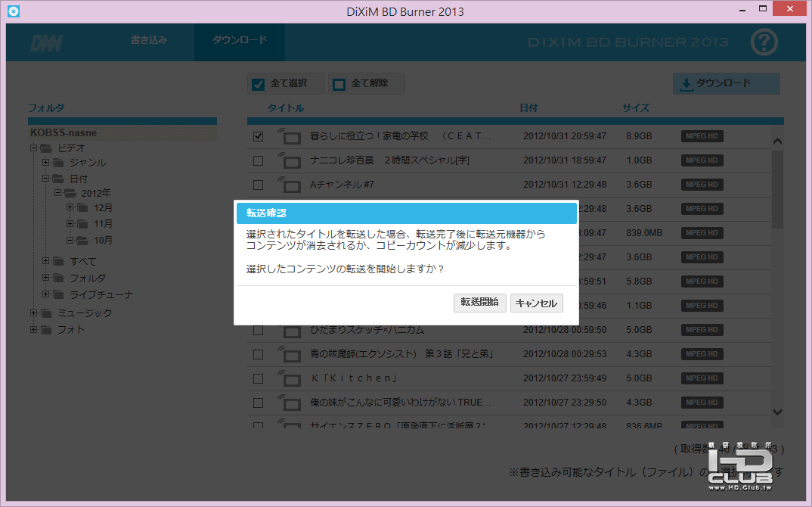
Task: Sort by the タイトル column header
Action: [x=285, y=107]
